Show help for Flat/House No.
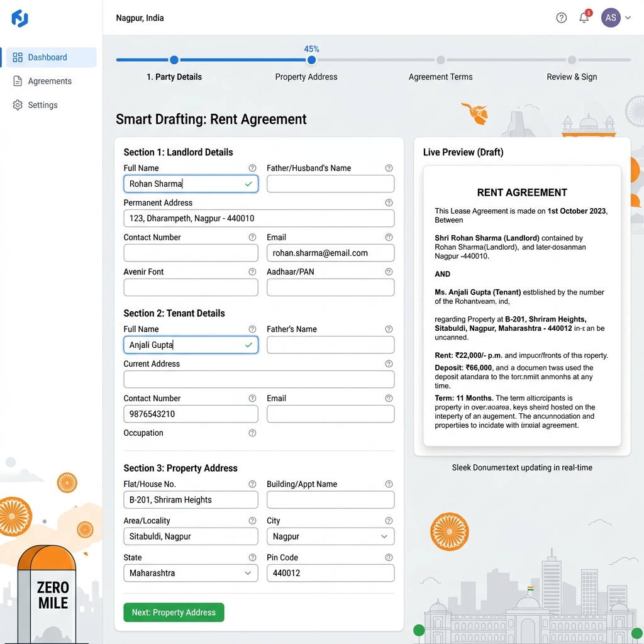Screen dimensions: 644x644 252,484
